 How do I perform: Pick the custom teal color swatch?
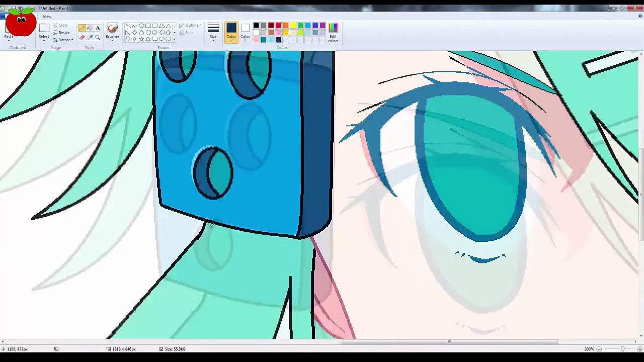[x=264, y=40]
